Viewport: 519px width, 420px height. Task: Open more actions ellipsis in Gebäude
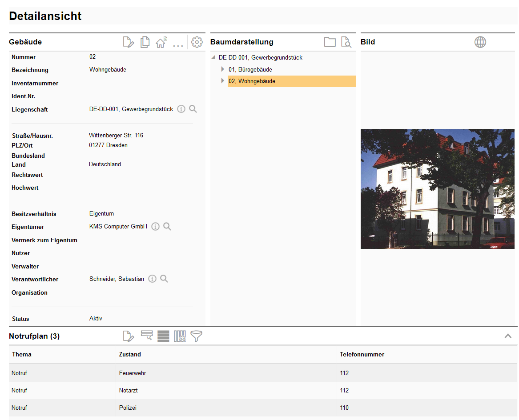[x=178, y=44]
